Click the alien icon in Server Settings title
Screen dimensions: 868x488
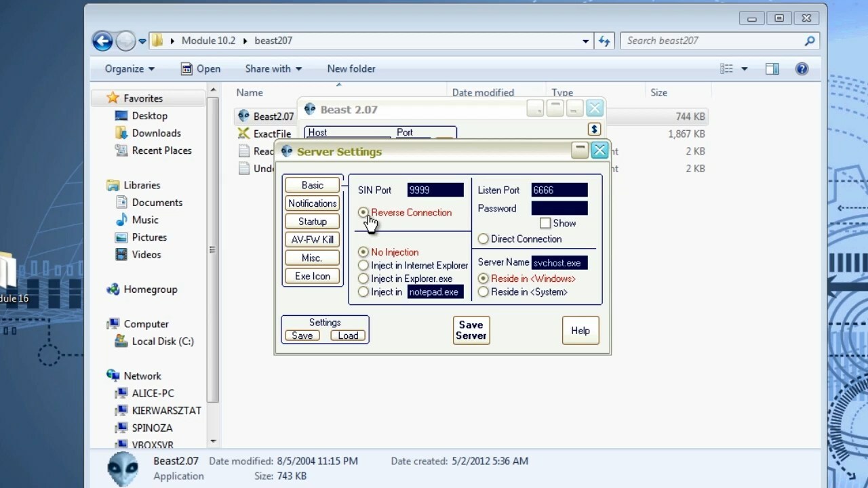tap(287, 151)
